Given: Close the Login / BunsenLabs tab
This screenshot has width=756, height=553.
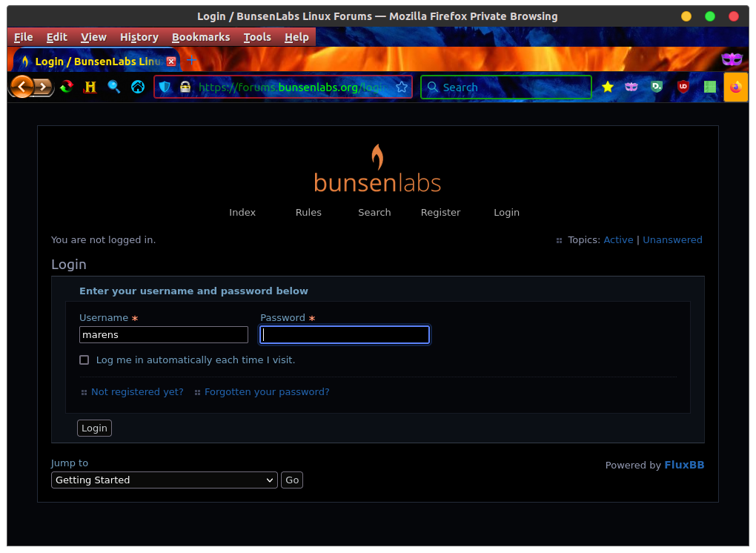Looking at the screenshot, I should coord(171,62).
